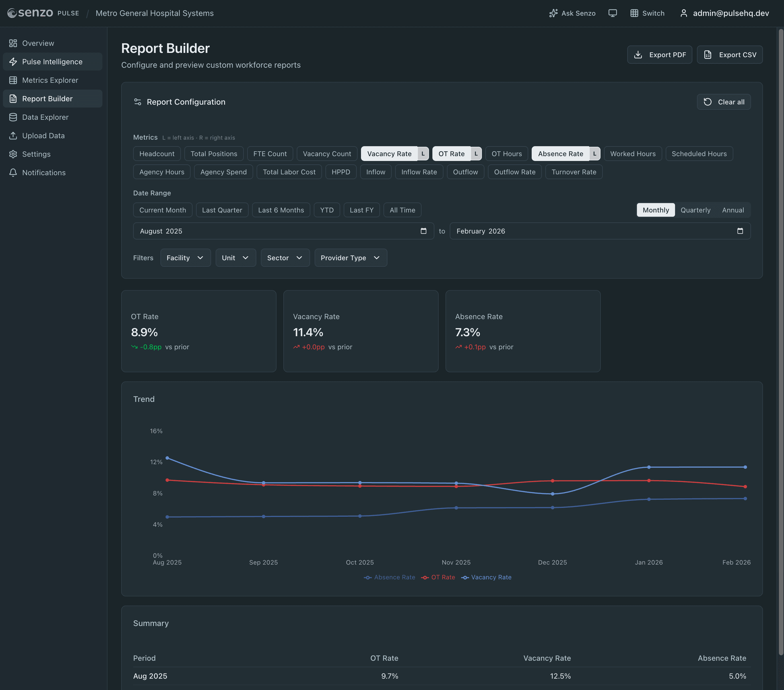This screenshot has height=690, width=784.
Task: Click Clear all in Report Configuration
Action: click(723, 102)
